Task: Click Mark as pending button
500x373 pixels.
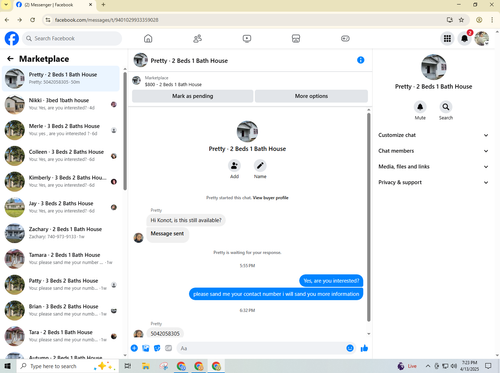Action: tap(192, 96)
